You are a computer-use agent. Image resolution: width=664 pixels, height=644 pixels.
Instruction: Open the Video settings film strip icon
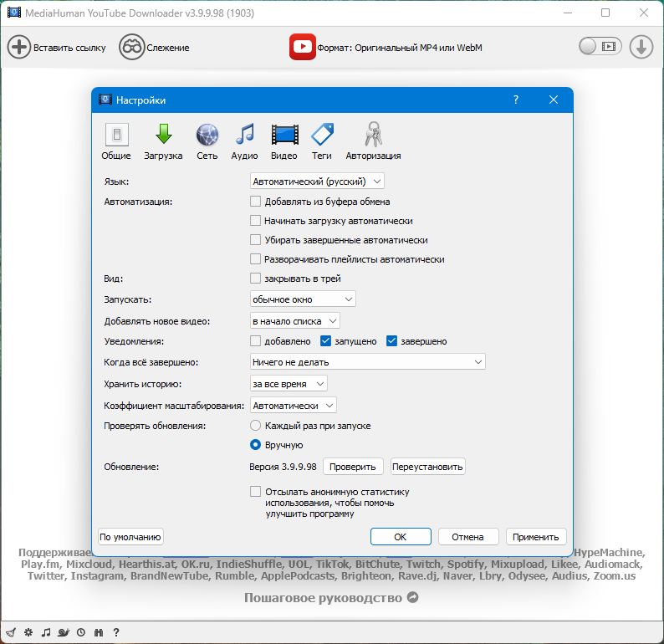[x=284, y=135]
